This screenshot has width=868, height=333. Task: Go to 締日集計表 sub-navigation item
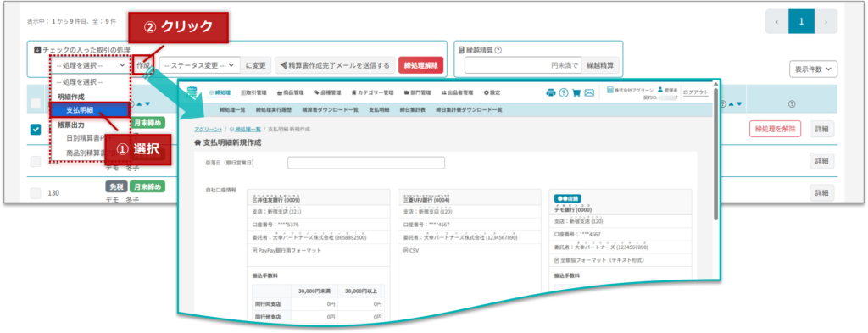click(413, 109)
